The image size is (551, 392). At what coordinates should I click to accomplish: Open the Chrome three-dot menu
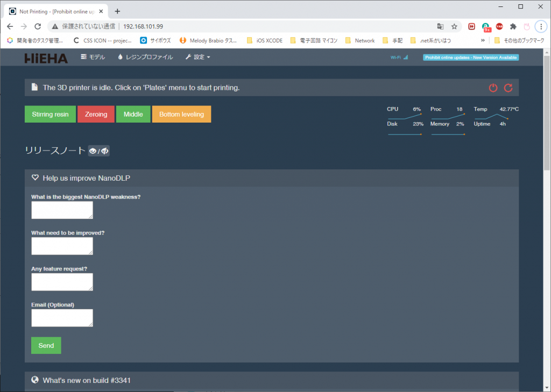point(541,26)
